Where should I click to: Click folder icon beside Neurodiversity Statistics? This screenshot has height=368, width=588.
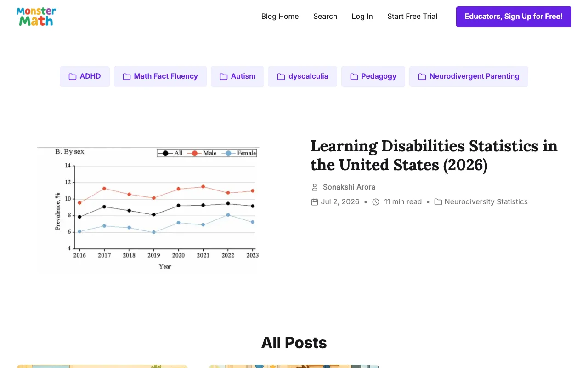click(x=438, y=202)
